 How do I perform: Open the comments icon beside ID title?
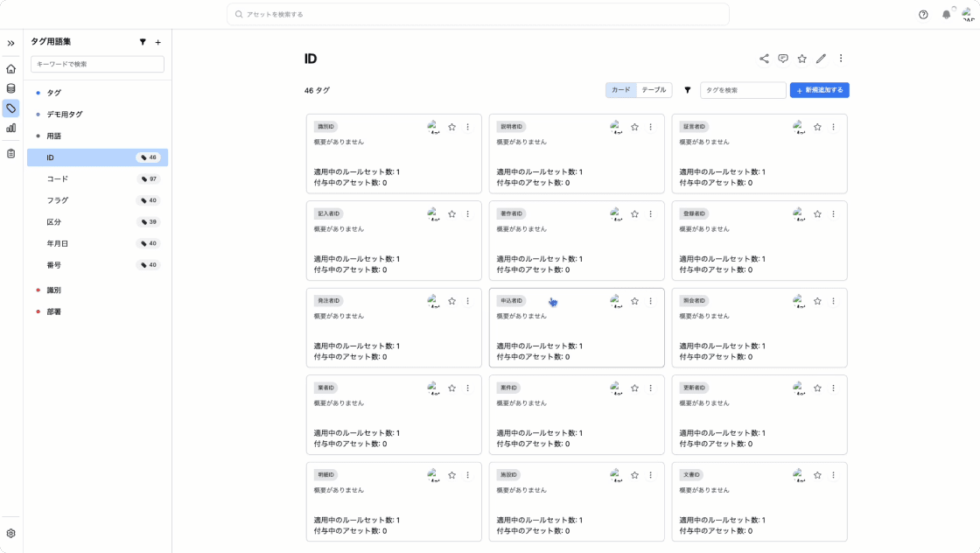click(783, 59)
